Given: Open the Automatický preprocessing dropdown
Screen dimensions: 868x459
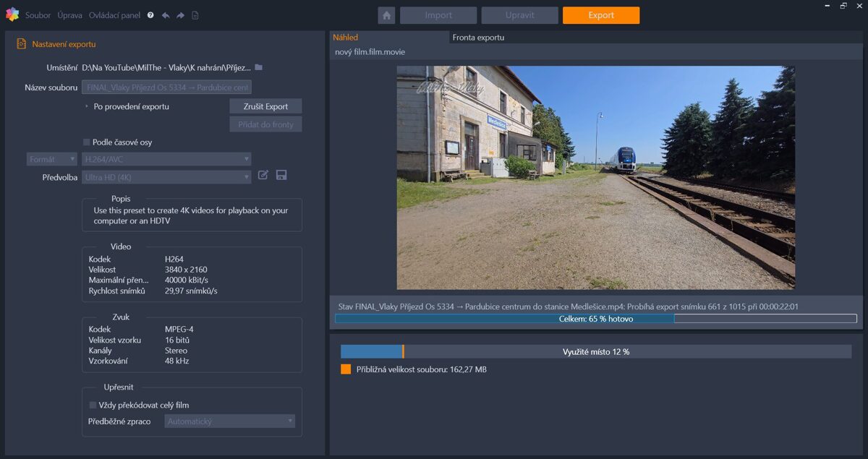Looking at the screenshot, I should 229,421.
